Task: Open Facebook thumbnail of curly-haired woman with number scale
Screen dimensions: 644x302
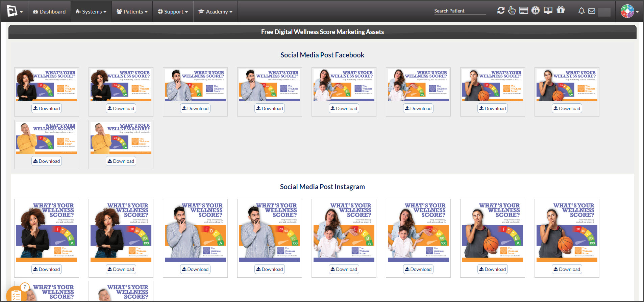Action: coord(121,85)
